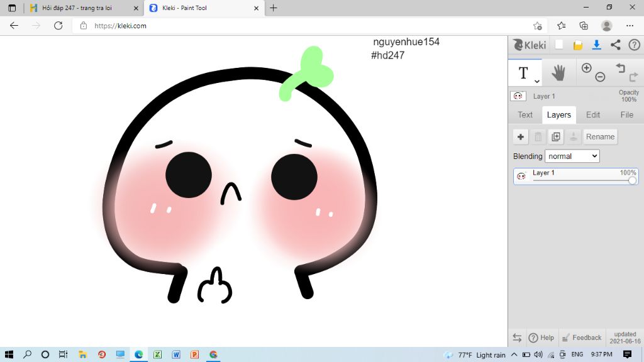This screenshot has height=362, width=644.
Task: Select the Layer 1 row in the layer list
Action: click(x=576, y=176)
